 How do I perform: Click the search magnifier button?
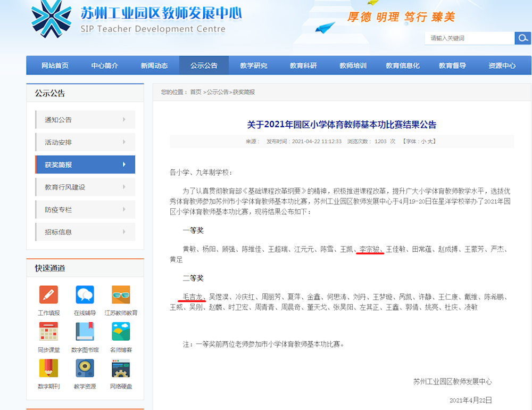[x=522, y=38]
